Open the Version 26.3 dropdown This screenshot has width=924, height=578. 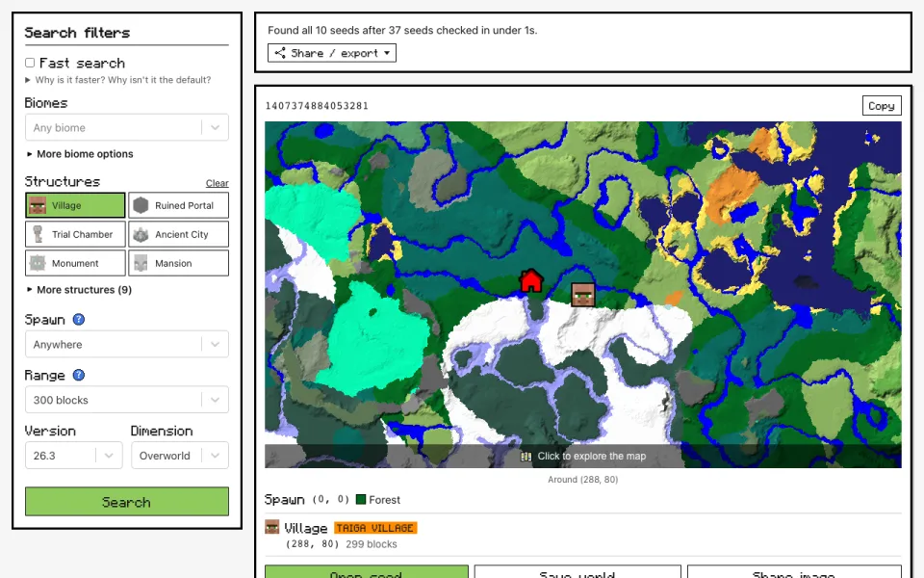coord(74,456)
